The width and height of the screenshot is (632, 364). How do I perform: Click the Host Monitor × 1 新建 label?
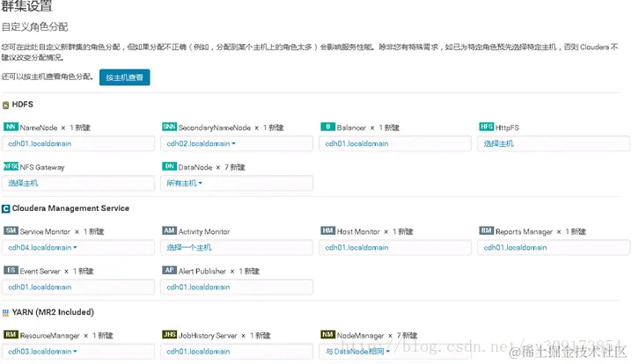point(375,231)
